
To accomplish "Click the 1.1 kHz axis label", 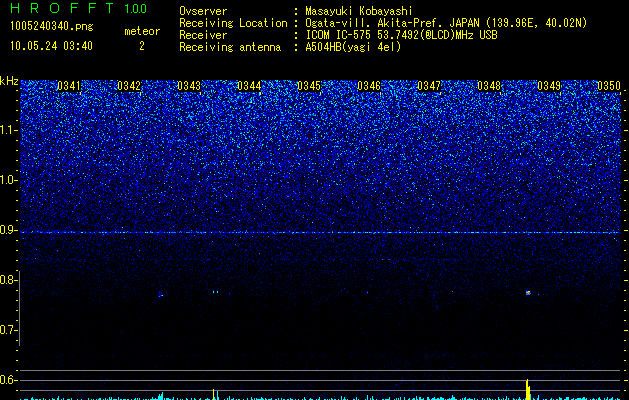I will point(9,130).
